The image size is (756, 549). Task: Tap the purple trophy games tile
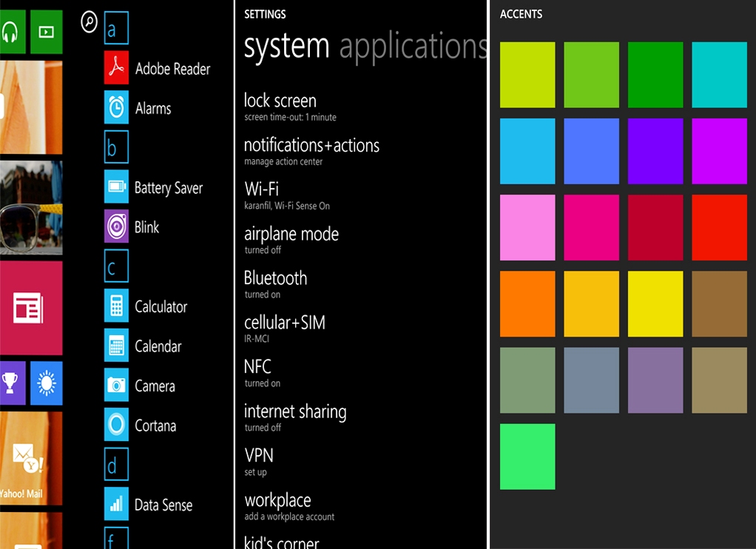tap(12, 383)
